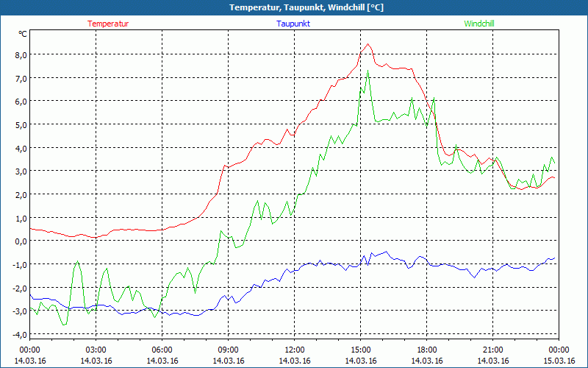Image resolution: width=588 pixels, height=368 pixels.
Task: Click the '1,0' y-axis value
Action: [21, 218]
